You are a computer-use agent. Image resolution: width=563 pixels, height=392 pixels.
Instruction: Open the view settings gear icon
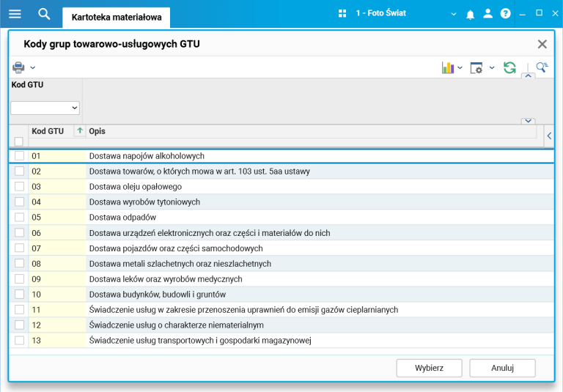coord(476,67)
